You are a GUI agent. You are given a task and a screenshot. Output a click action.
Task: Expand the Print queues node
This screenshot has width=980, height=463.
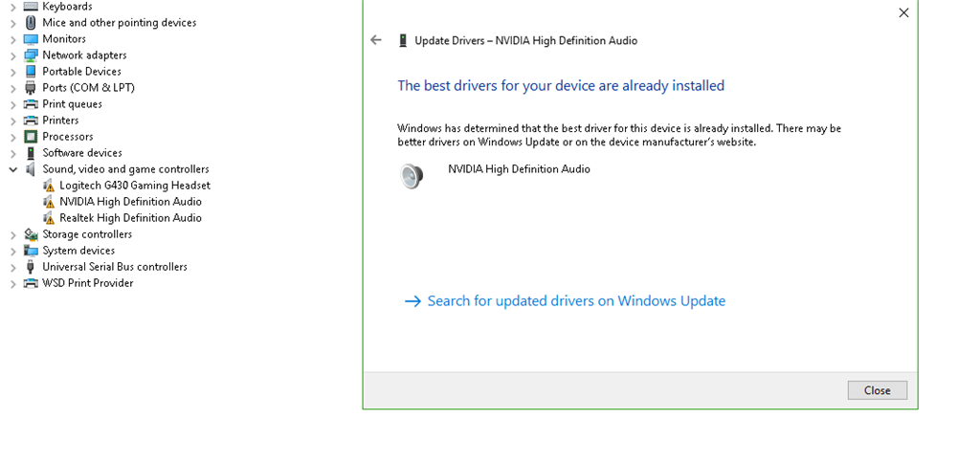click(13, 104)
